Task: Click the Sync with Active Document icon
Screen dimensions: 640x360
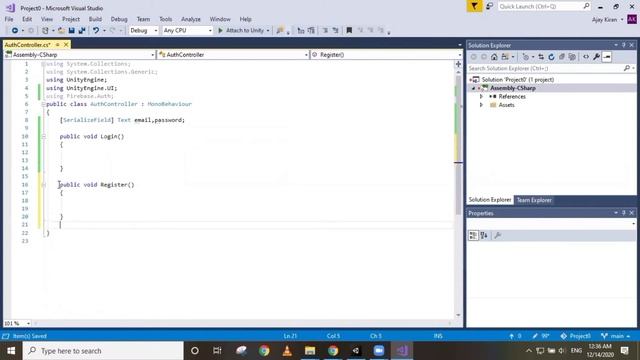Action: coord(541,57)
